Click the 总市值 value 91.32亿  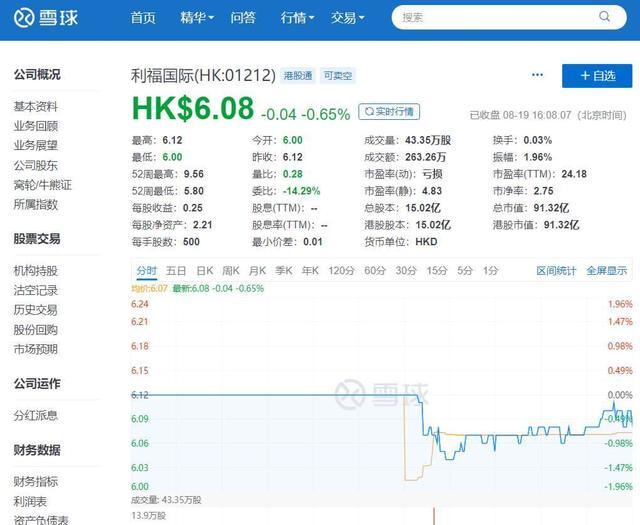pyautogui.click(x=551, y=208)
